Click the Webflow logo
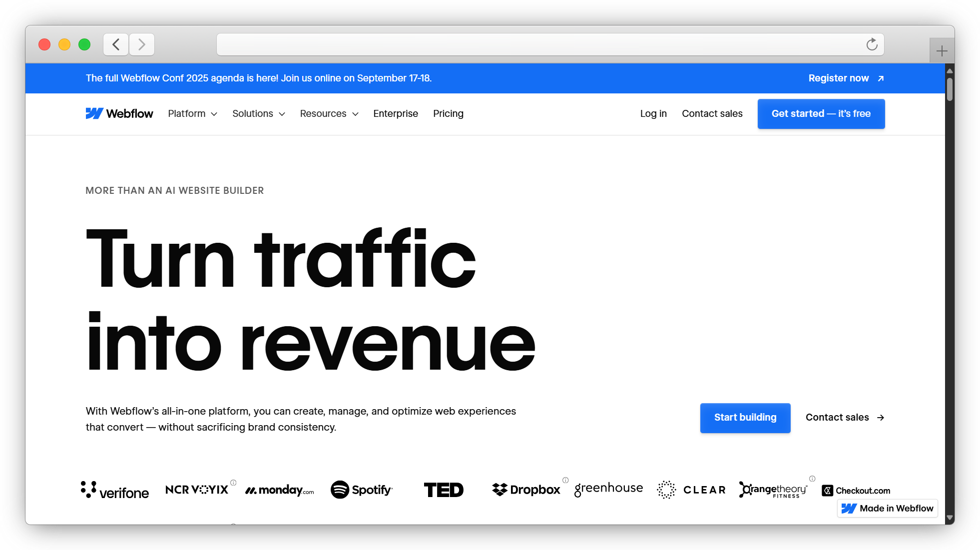The width and height of the screenshot is (980, 550). pos(119,113)
